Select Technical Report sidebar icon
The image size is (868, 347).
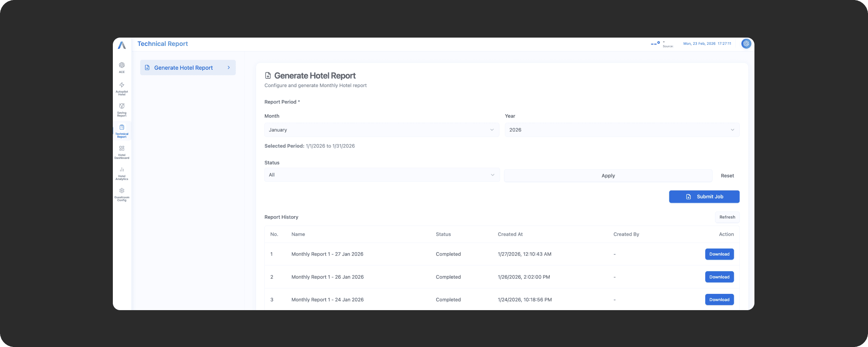[122, 131]
